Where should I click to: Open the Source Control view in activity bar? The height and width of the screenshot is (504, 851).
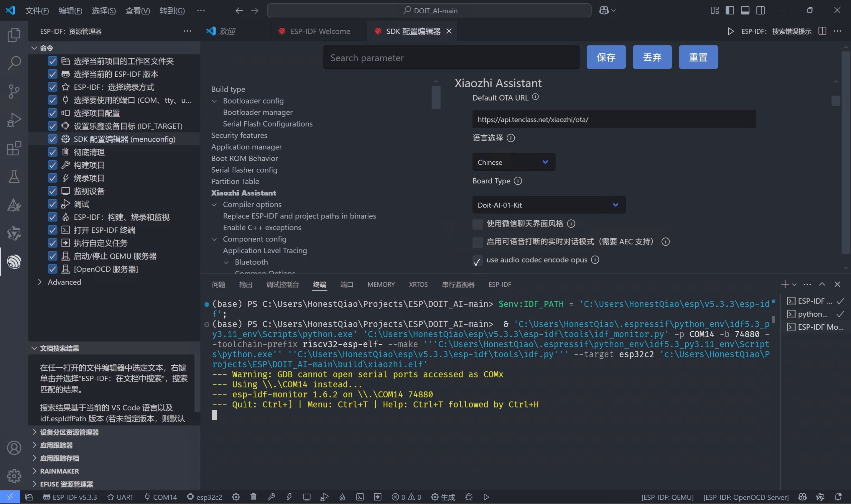click(14, 91)
